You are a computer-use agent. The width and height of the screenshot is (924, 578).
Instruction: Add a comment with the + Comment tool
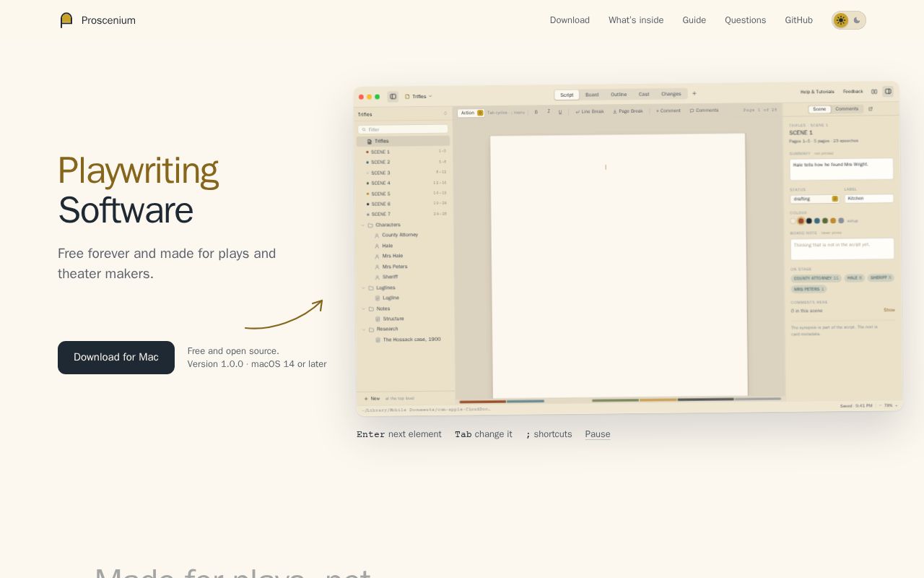click(668, 111)
